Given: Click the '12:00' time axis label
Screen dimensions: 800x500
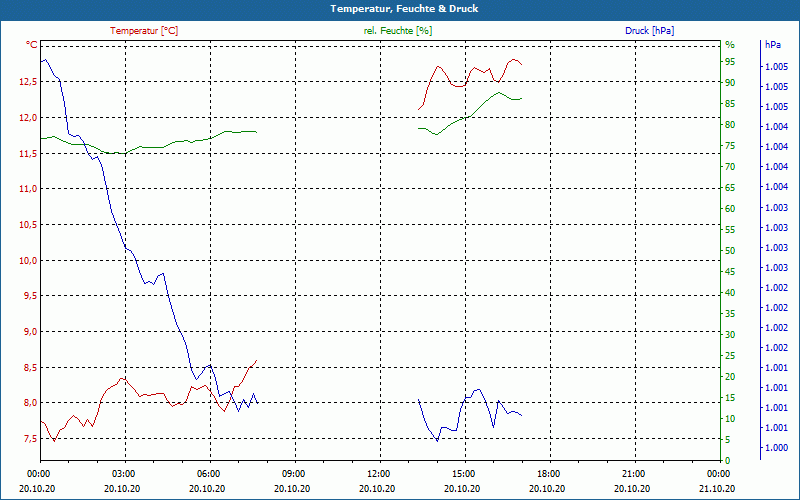Looking at the screenshot, I should click(380, 474).
